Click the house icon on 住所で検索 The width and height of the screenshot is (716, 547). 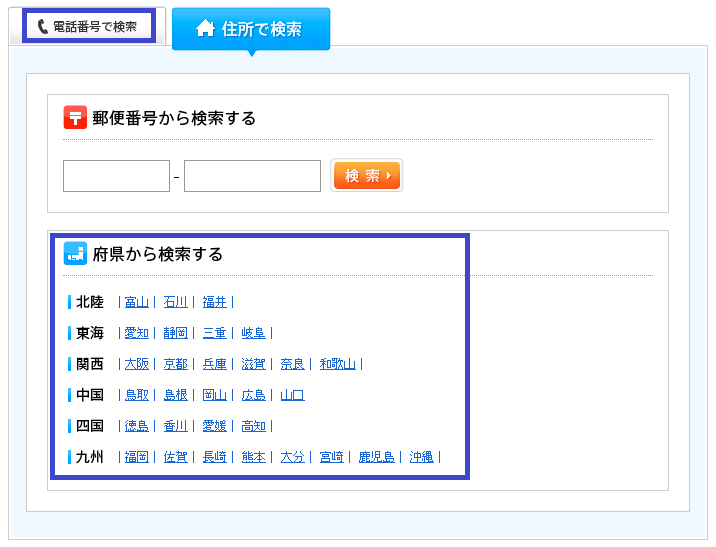(205, 28)
